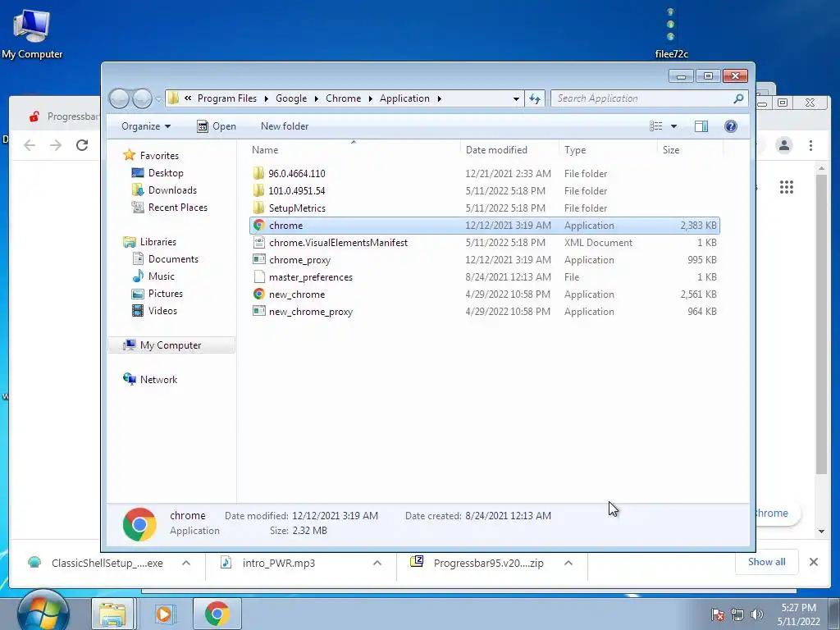The width and height of the screenshot is (840, 630).
Task: Open the SetupMetrics folder
Action: pyautogui.click(x=484, y=208)
